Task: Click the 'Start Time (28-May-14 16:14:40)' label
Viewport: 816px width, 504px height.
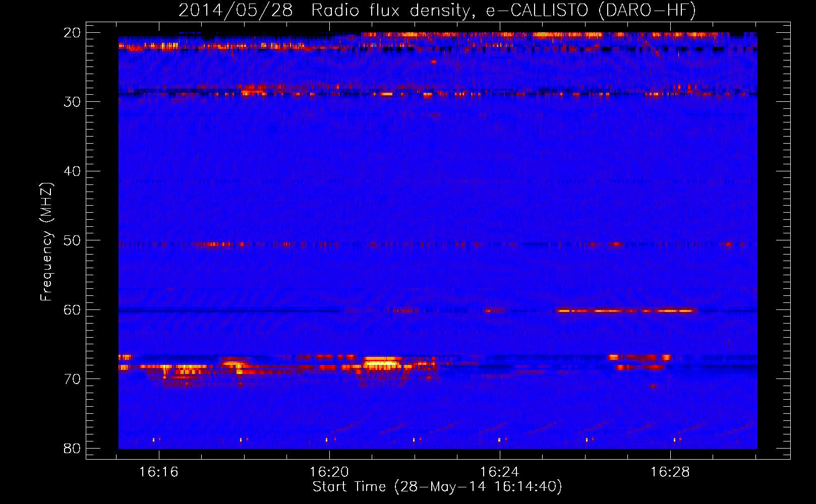Action: pos(437,487)
